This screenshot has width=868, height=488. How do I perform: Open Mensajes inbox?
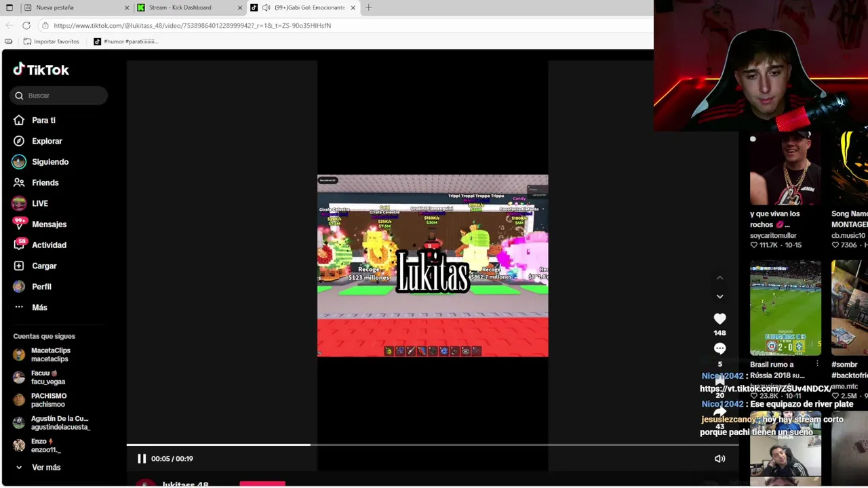point(49,224)
